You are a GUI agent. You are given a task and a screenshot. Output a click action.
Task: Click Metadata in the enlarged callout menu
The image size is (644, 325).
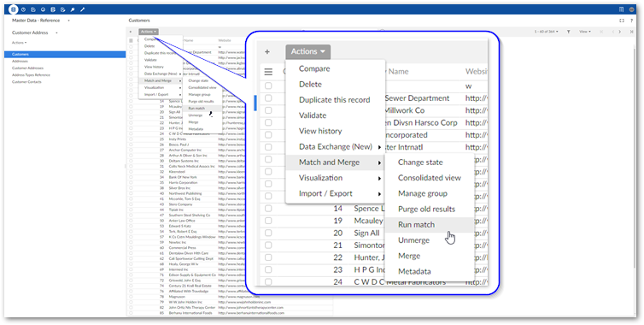coord(430,272)
